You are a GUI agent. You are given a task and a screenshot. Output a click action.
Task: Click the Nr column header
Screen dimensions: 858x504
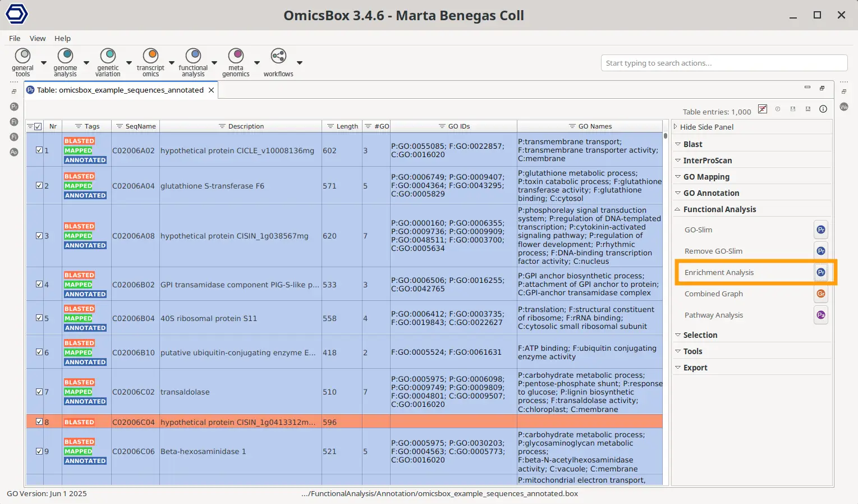pos(53,126)
